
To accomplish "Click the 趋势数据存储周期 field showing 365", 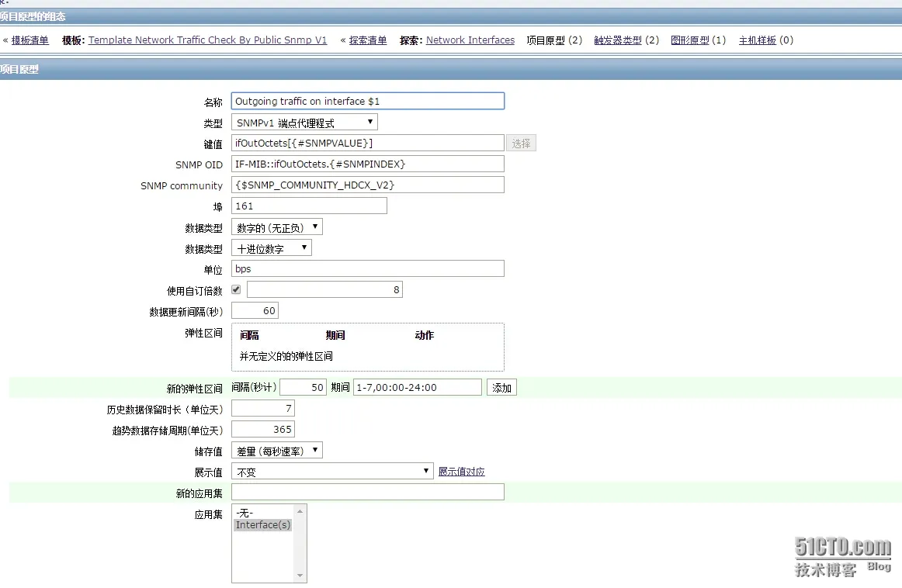I will 263,429.
